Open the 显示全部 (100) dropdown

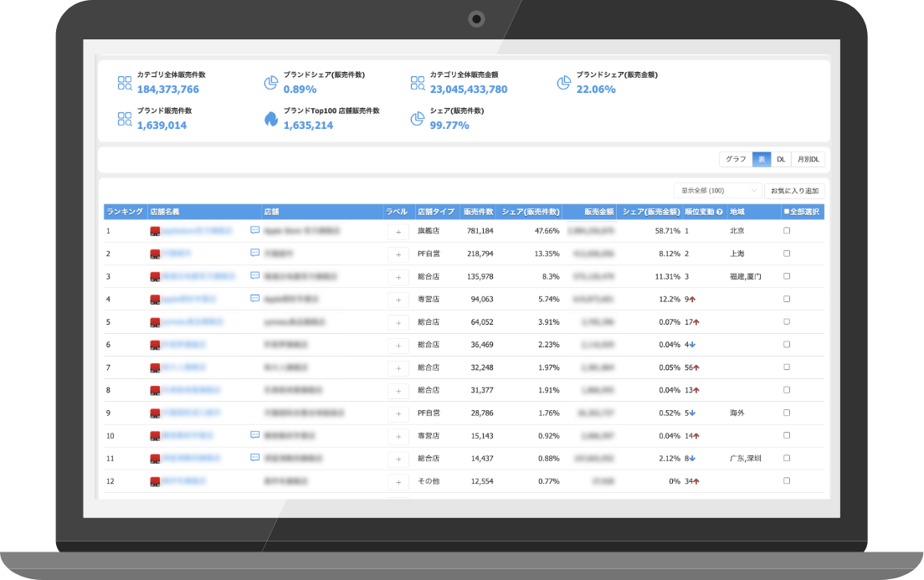(x=717, y=191)
